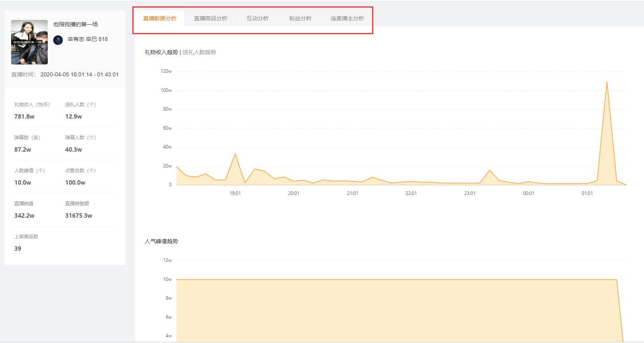Open the 互动分析 tab
The height and width of the screenshot is (343, 644).
coord(257,18)
